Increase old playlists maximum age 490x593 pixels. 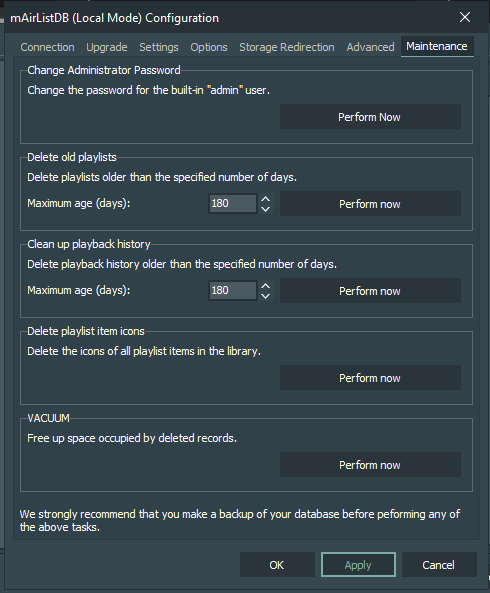[266, 199]
